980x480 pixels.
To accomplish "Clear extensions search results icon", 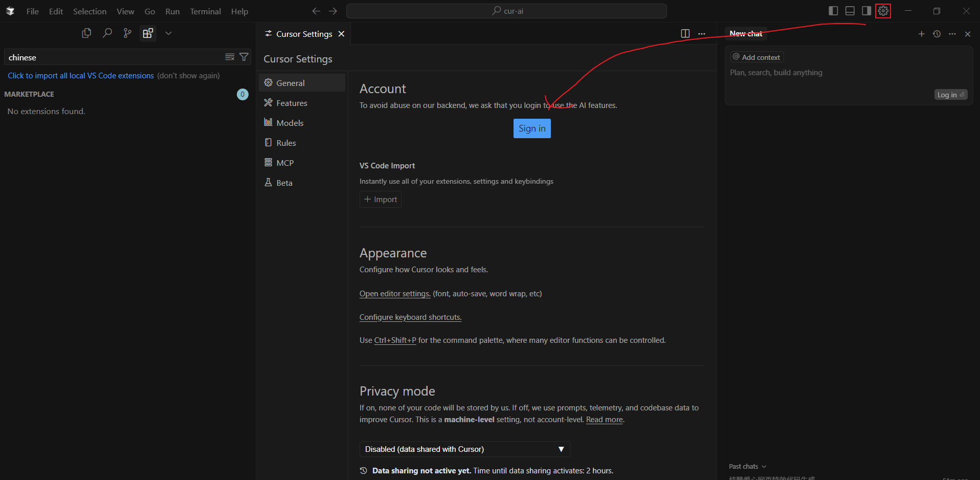I will (x=230, y=57).
